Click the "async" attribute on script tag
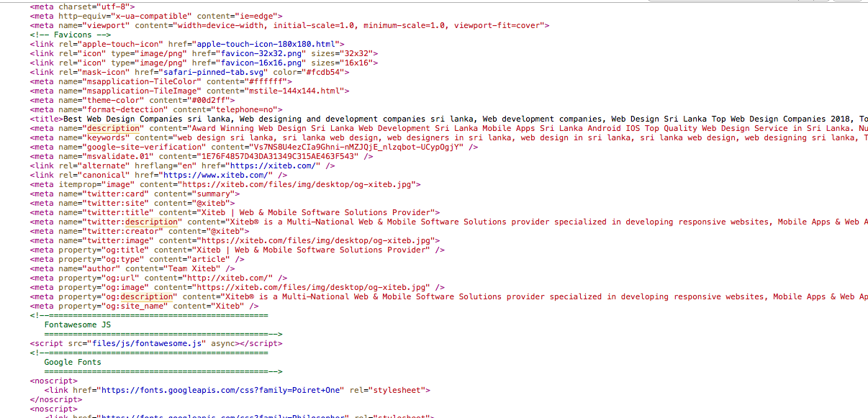Screen dimensions: 868x418 (223, 343)
